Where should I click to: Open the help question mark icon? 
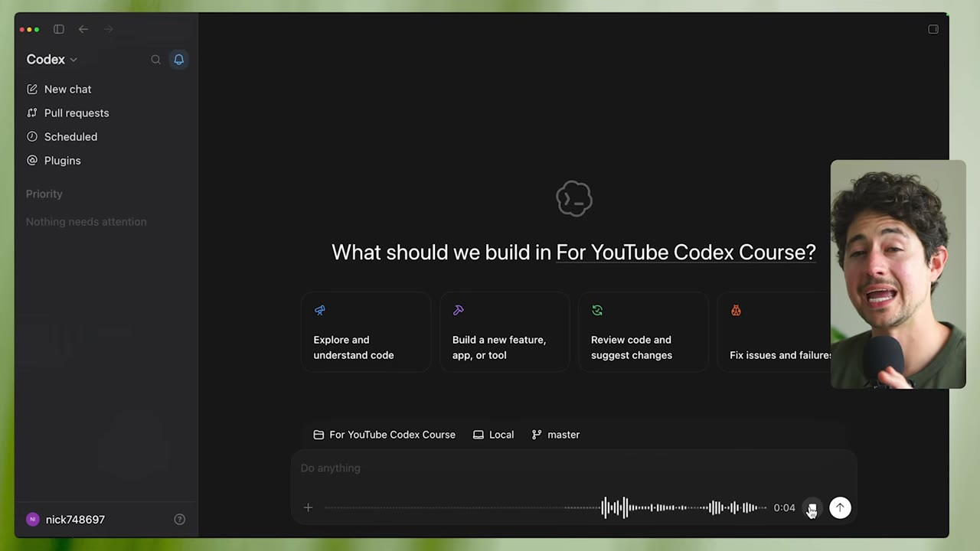[180, 520]
